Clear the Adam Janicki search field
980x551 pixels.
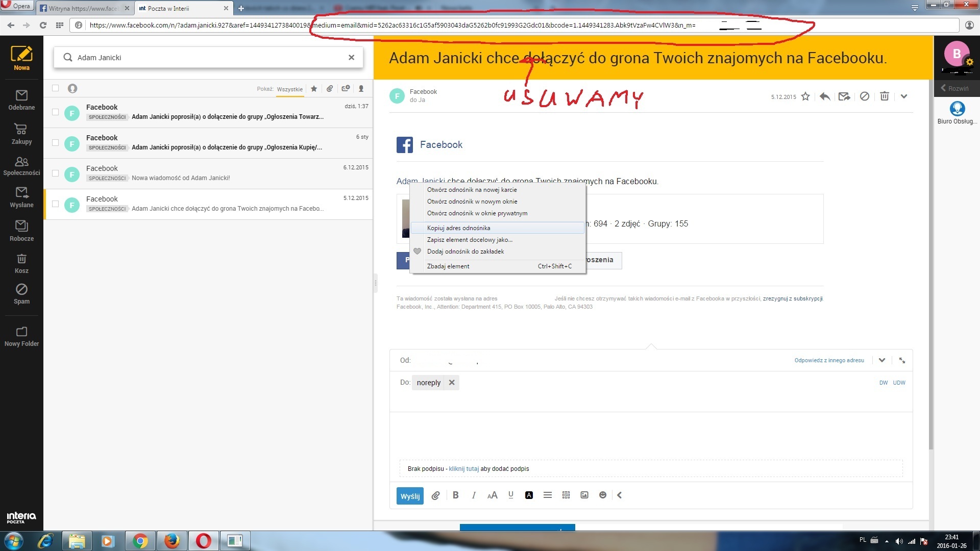tap(351, 58)
